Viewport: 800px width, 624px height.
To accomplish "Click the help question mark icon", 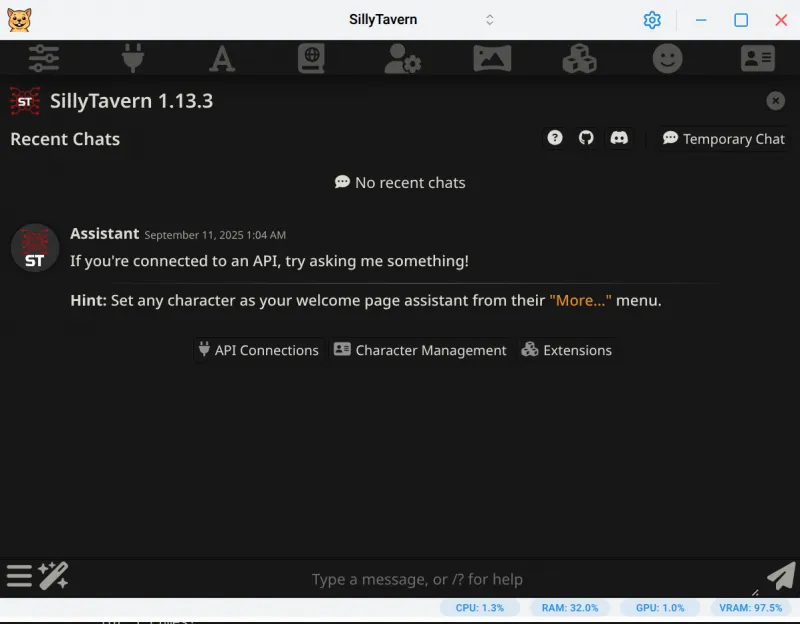I will click(555, 138).
